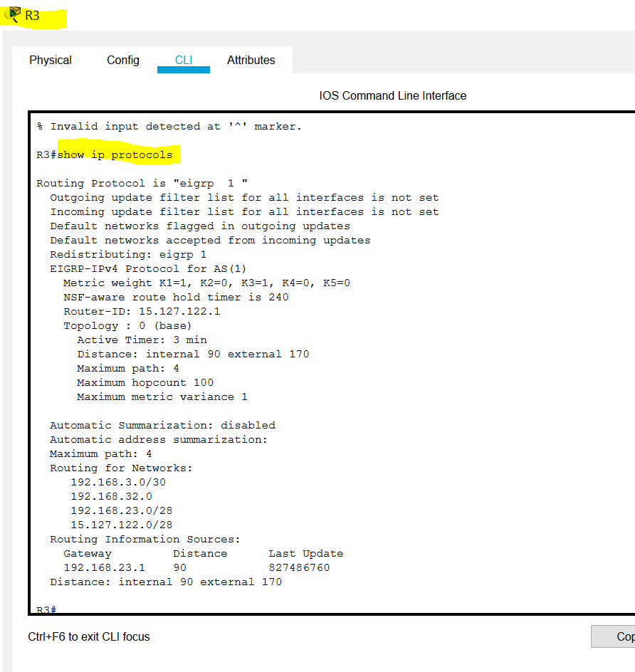Click the R3# prompt at the bottom
The image size is (635, 672).
43,609
